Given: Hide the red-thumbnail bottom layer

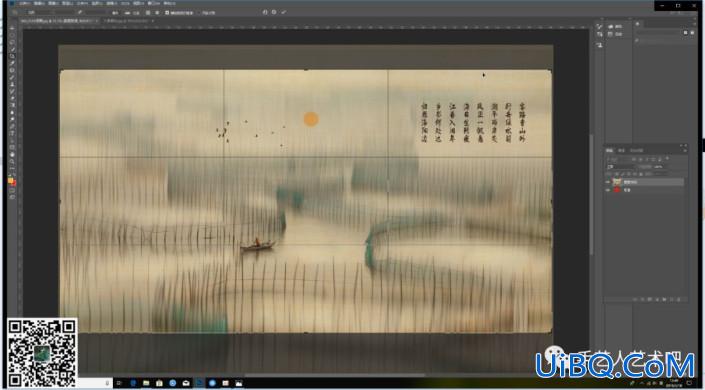Looking at the screenshot, I should tap(607, 190).
